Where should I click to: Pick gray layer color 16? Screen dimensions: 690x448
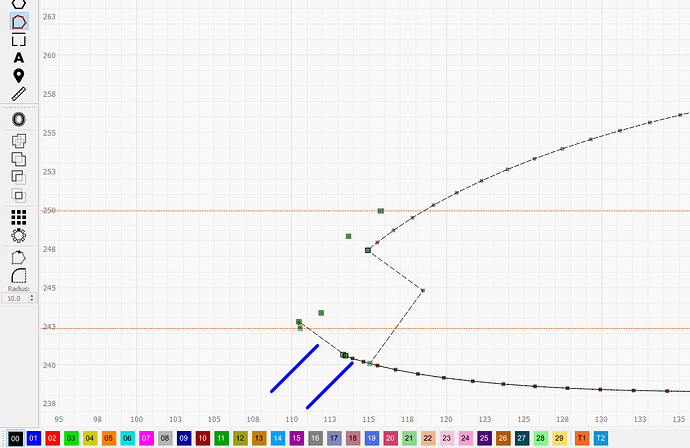(x=315, y=438)
